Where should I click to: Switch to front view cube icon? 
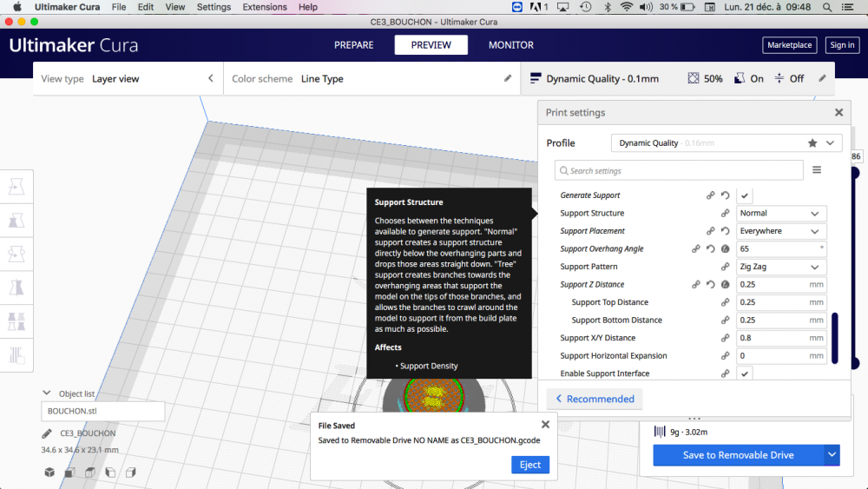tap(69, 472)
